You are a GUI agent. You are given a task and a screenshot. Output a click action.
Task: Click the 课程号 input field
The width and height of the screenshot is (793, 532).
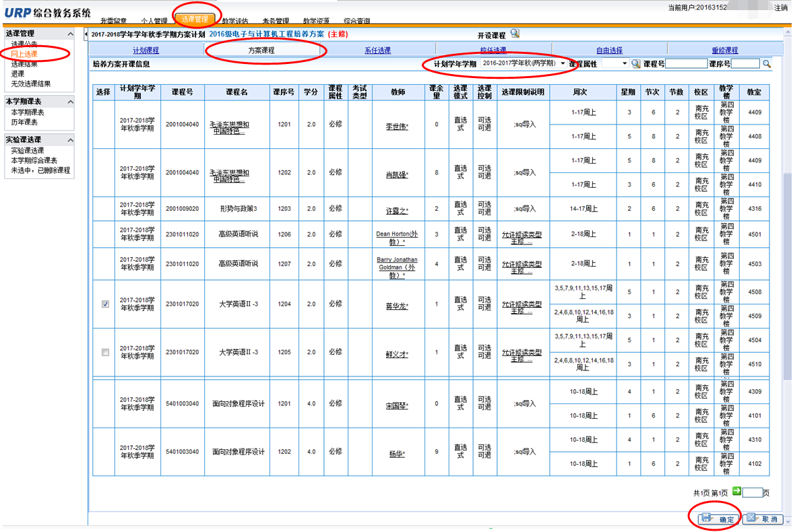(x=687, y=64)
